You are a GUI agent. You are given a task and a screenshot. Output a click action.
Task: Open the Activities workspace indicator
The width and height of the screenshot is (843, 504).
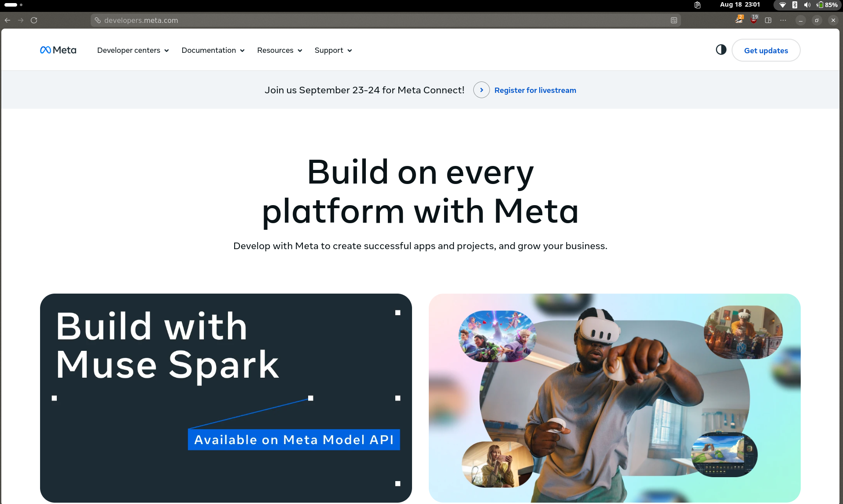(x=13, y=5)
